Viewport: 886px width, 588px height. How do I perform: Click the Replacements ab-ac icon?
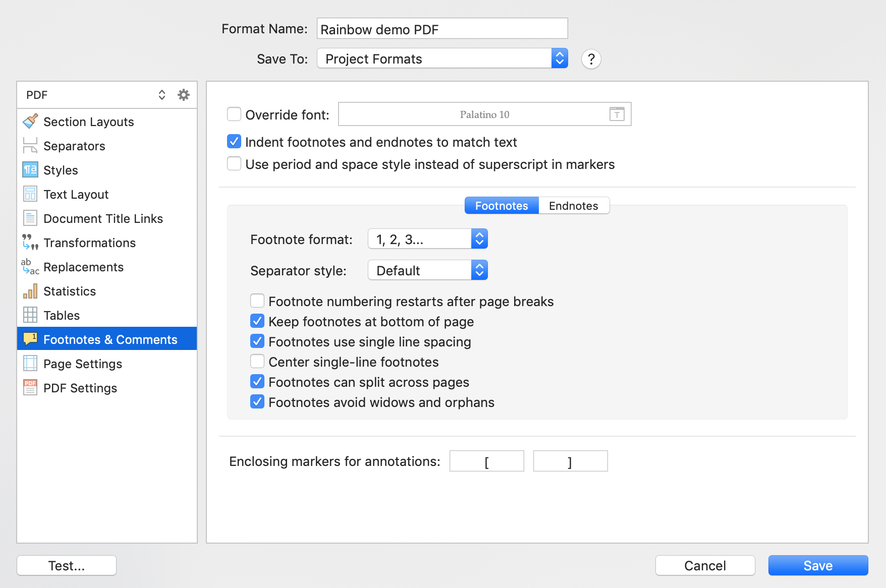coord(30,267)
